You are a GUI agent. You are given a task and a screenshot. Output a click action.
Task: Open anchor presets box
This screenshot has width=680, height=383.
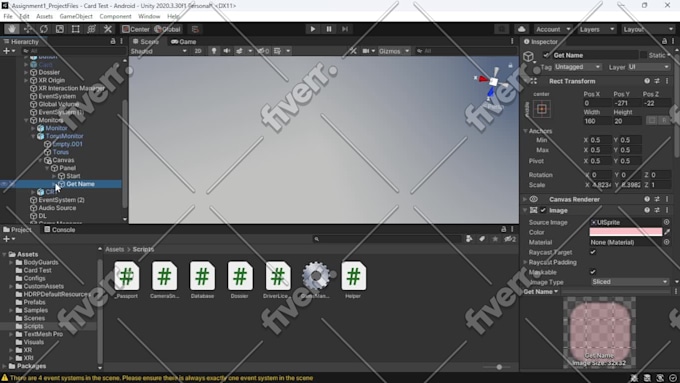click(542, 109)
